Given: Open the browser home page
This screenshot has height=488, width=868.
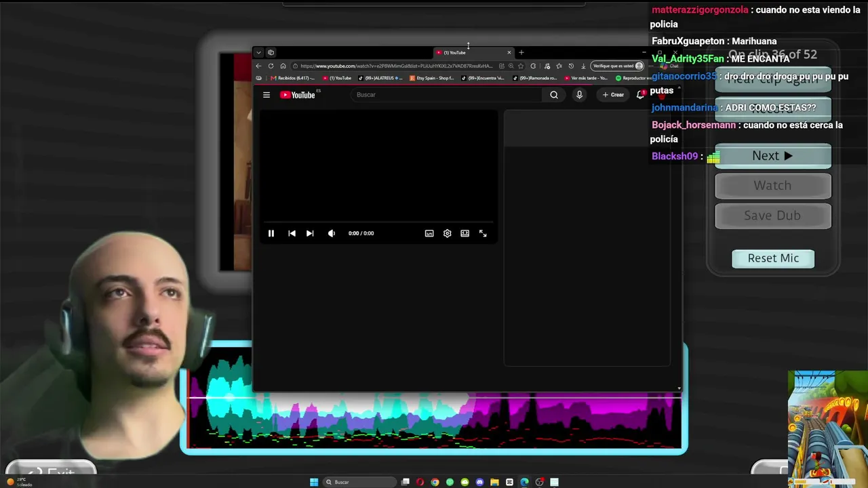Looking at the screenshot, I should point(283,66).
